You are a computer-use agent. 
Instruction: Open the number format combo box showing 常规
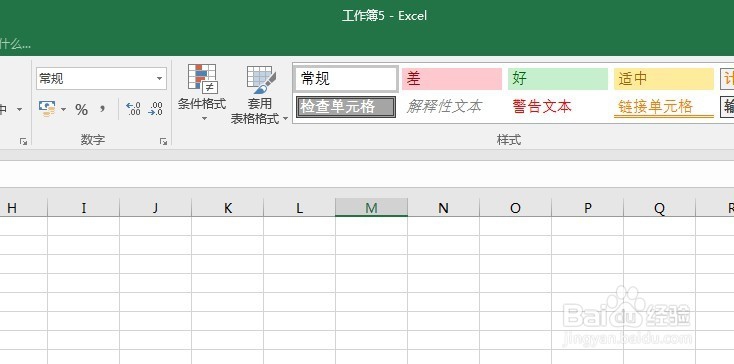[101, 79]
